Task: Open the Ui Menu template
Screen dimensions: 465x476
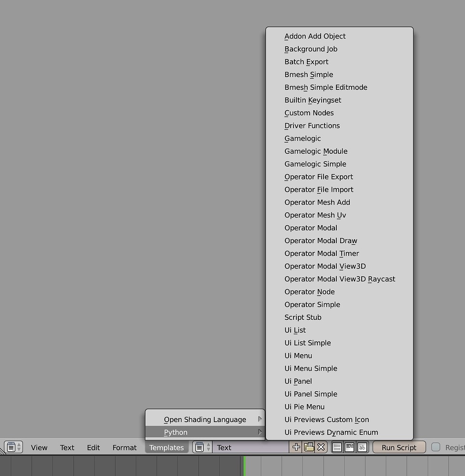Action: point(340,355)
